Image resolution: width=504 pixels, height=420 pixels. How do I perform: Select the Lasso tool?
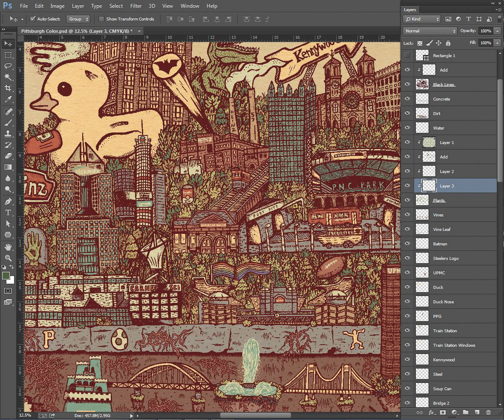pyautogui.click(x=8, y=66)
